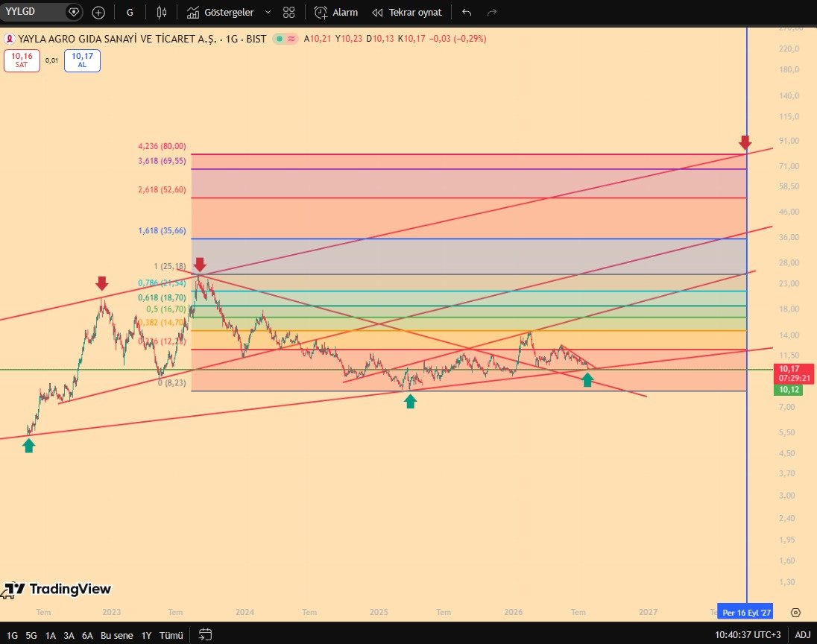Click the replay rewind icon

377,13
